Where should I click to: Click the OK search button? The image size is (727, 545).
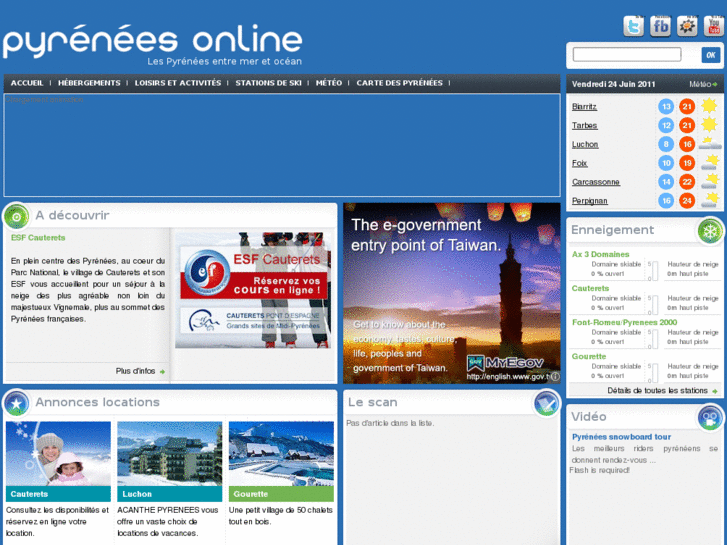pos(711,55)
